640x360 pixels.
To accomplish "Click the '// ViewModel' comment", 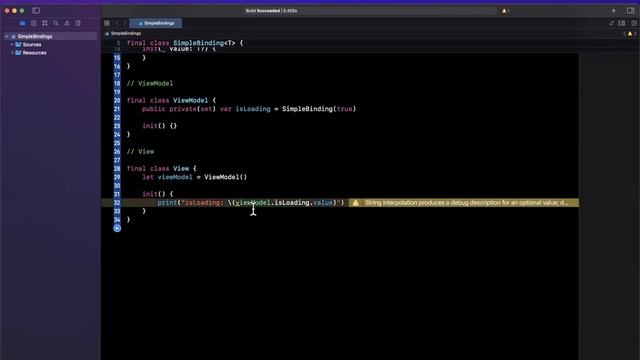I will click(150, 83).
